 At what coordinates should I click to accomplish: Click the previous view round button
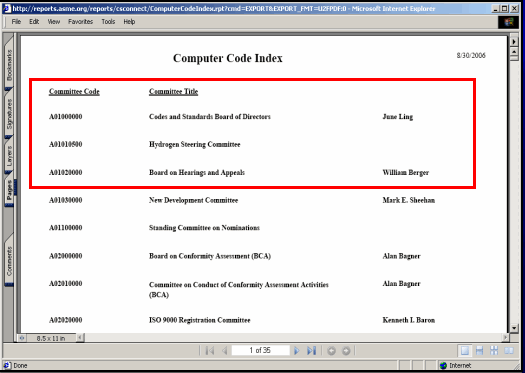point(331,351)
